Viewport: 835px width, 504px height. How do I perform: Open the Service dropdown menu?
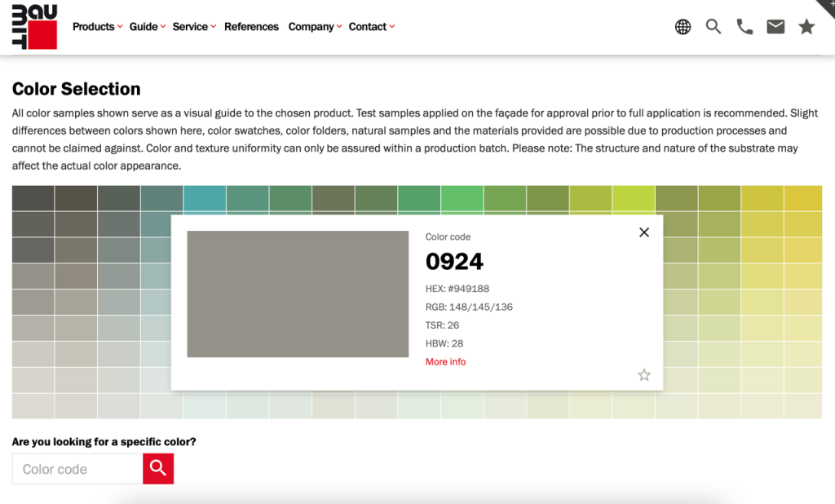(194, 27)
